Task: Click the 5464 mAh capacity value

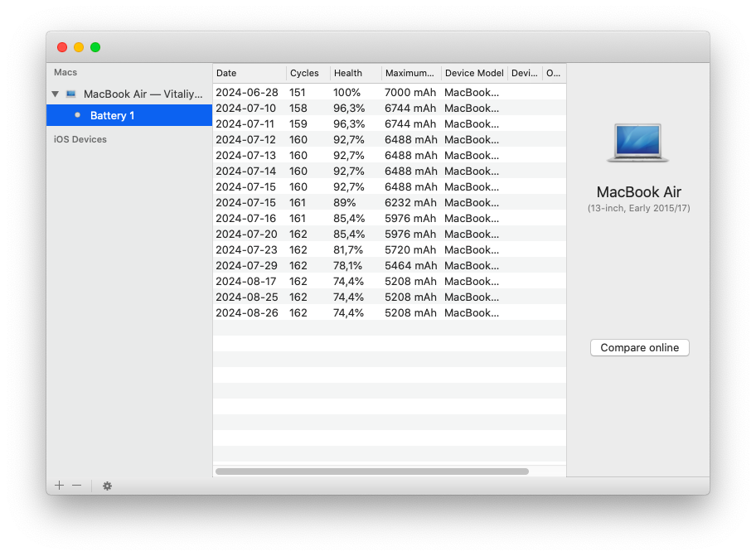Action: (411, 265)
